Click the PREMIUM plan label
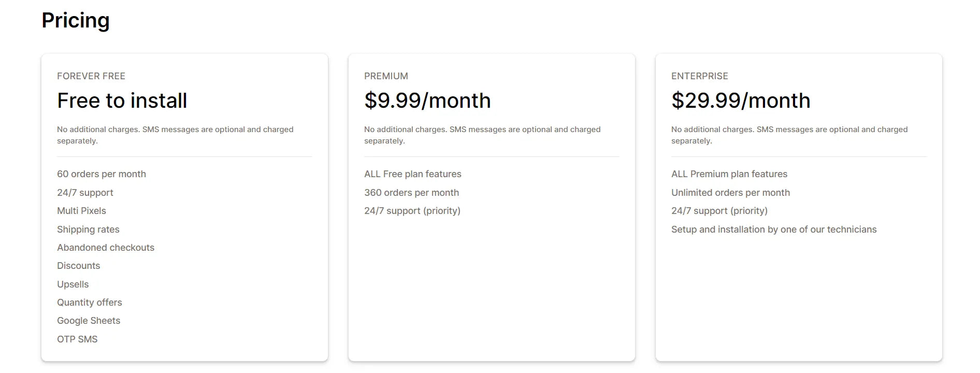Viewport: 980px width, 373px height. click(386, 76)
